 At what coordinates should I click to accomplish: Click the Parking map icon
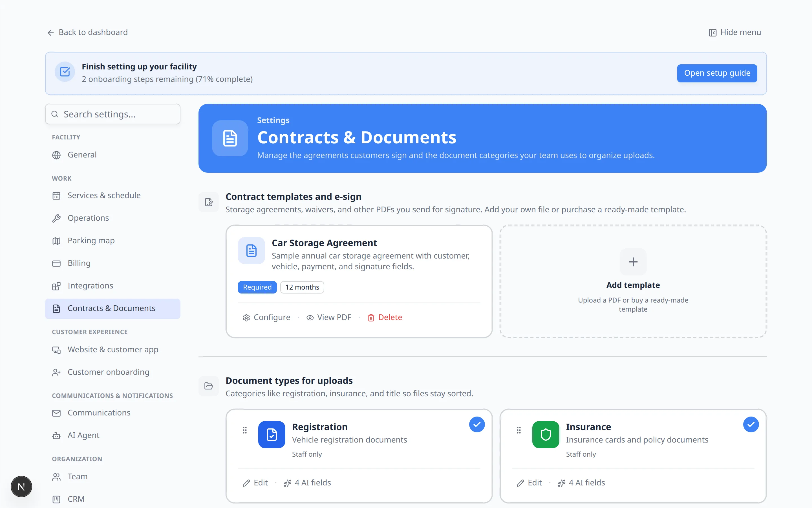click(x=56, y=241)
